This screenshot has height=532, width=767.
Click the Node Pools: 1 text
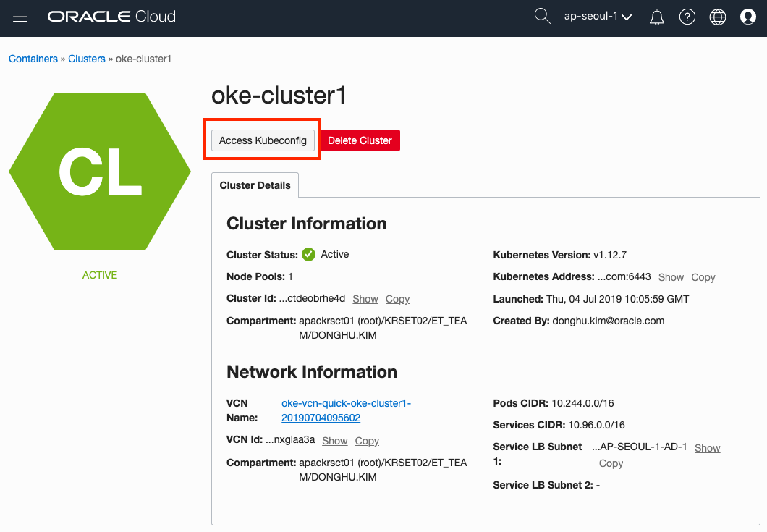pyautogui.click(x=260, y=276)
